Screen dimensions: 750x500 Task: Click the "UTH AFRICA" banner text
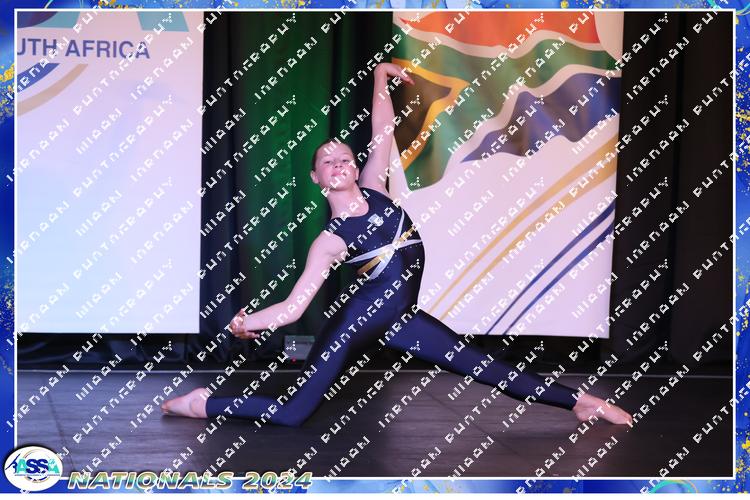pos(83,49)
